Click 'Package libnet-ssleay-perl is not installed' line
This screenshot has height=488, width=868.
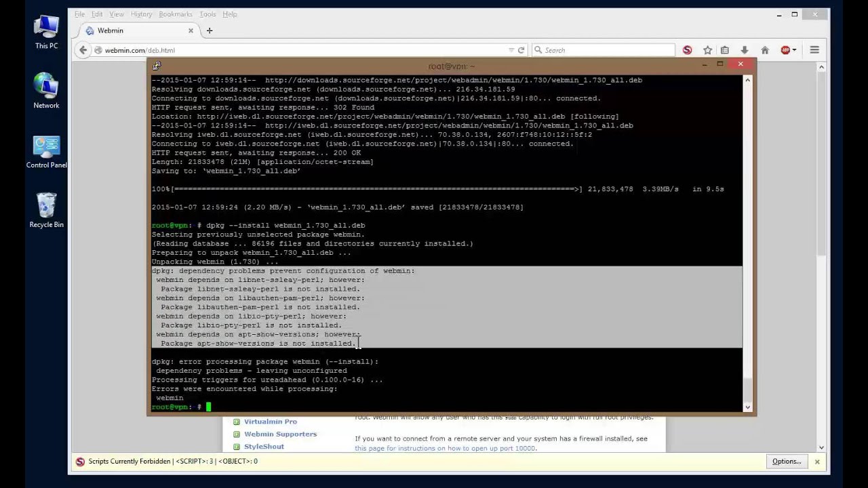(x=260, y=289)
